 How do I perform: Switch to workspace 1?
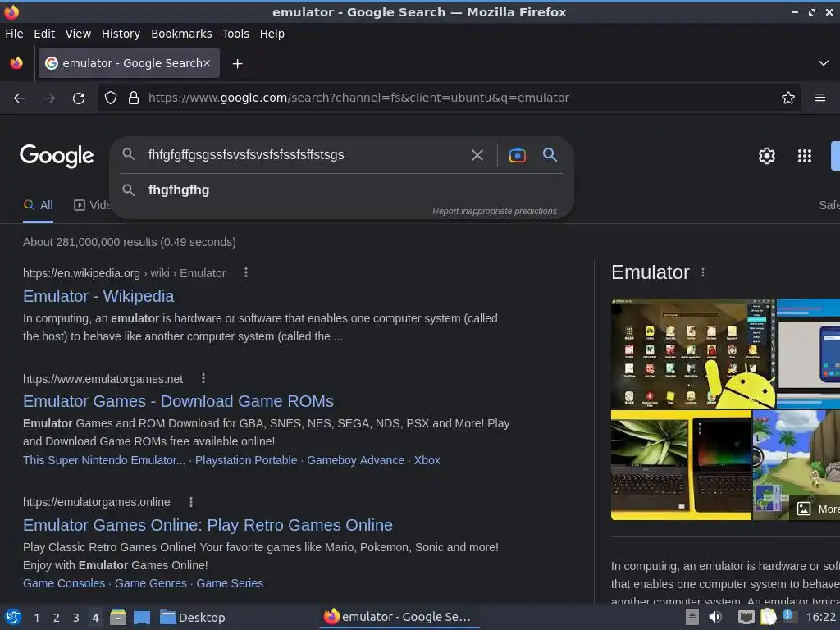click(x=36, y=618)
